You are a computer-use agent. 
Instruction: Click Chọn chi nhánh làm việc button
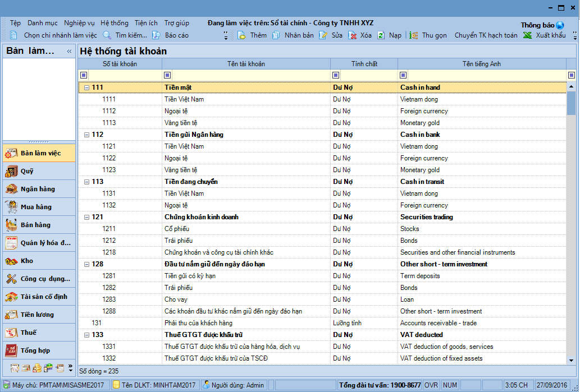tap(60, 35)
